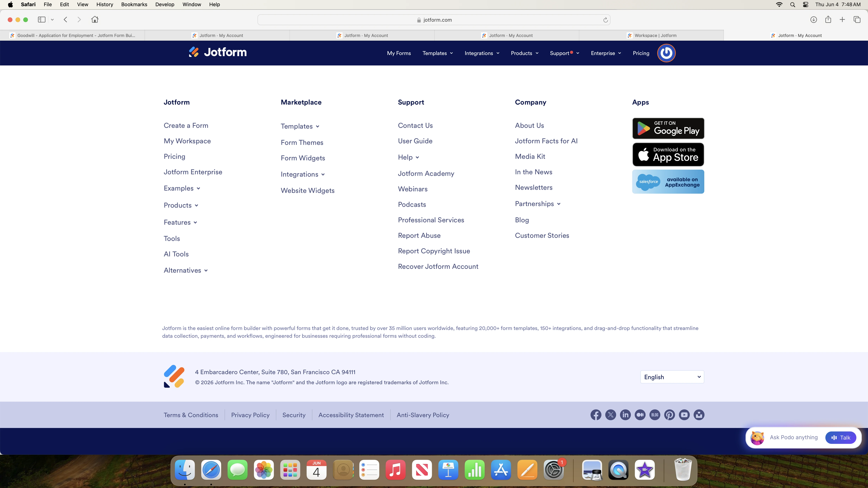Viewport: 868px width, 488px height.
Task: Click the jotform.com address bar
Action: 434,20
